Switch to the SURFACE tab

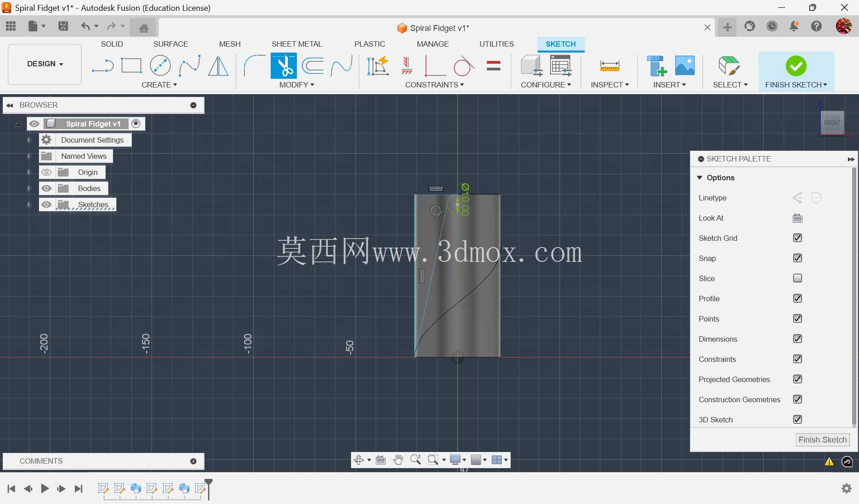[x=170, y=44]
